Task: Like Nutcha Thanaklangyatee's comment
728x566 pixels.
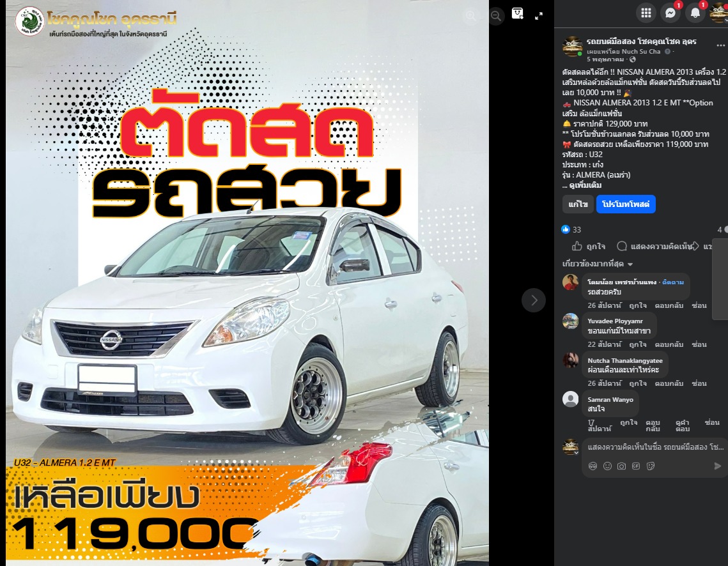Action: point(637,383)
